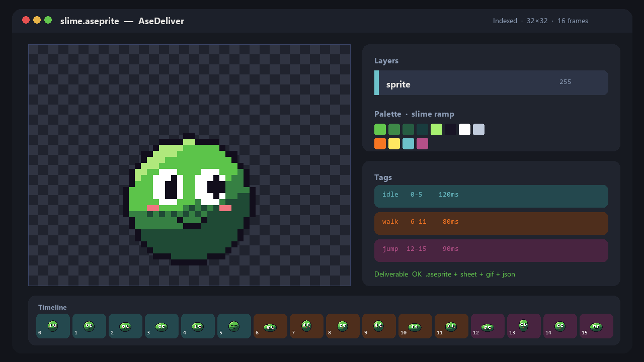Image resolution: width=644 pixels, height=362 pixels.
Task: Pick the light gray-blue palette swatch
Action: click(478, 130)
